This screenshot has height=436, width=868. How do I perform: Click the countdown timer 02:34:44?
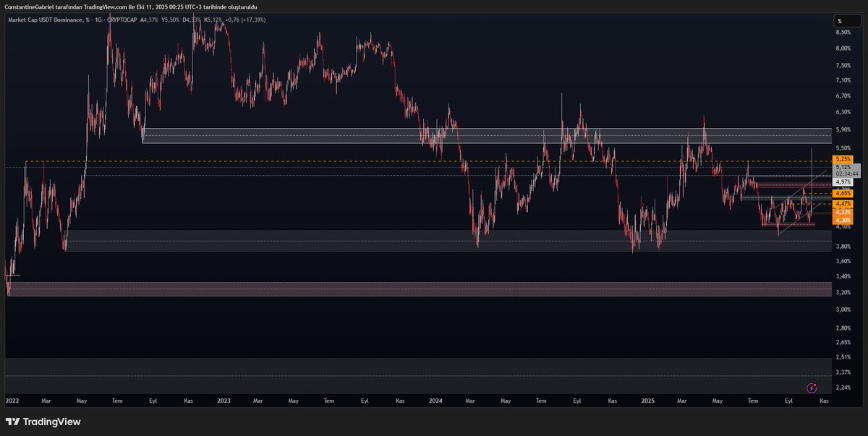pos(846,174)
